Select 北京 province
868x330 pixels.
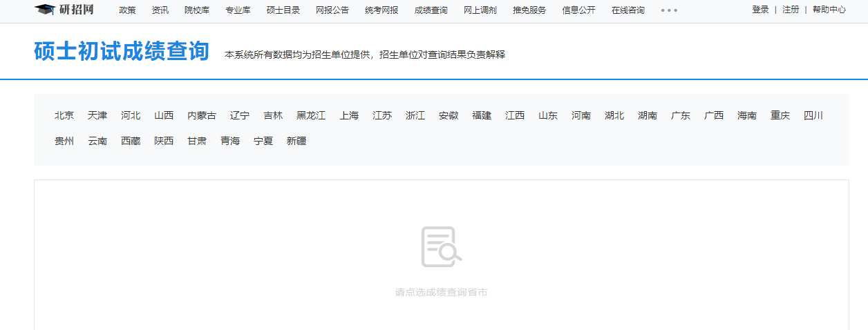tap(64, 116)
